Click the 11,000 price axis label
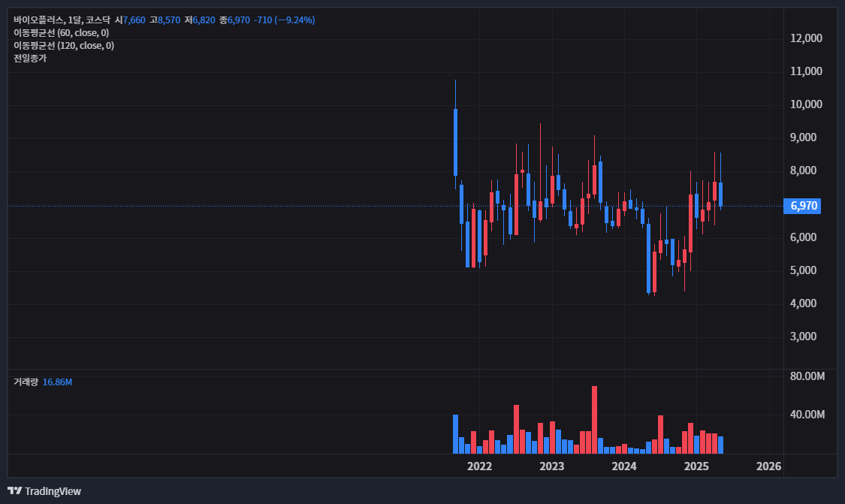The width and height of the screenshot is (845, 504). 806,71
